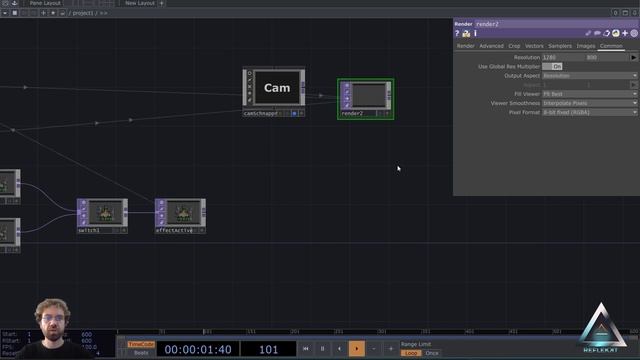Click the language Python circular icon
640x360 pixels.
(616, 33)
